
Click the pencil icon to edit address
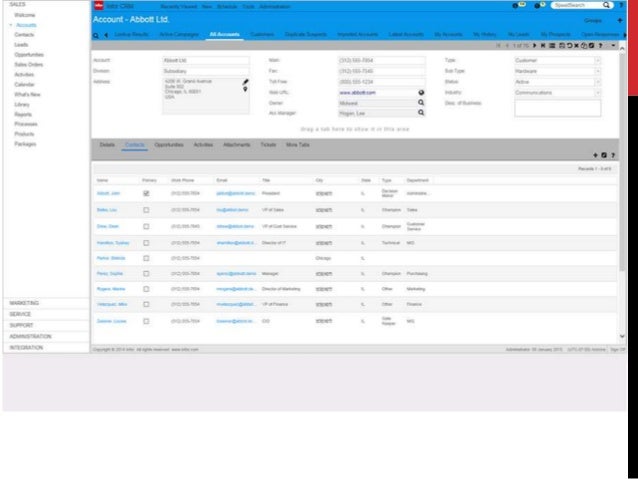(245, 82)
